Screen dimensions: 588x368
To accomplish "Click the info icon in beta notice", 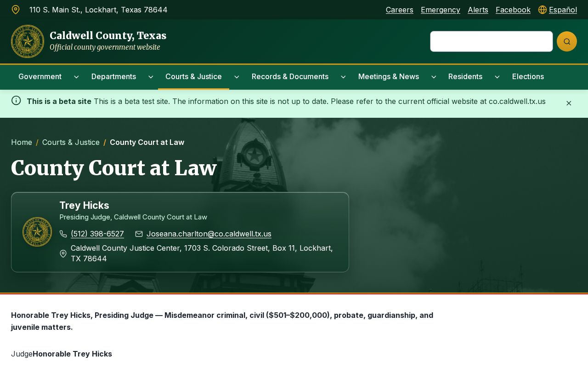I will [16, 100].
